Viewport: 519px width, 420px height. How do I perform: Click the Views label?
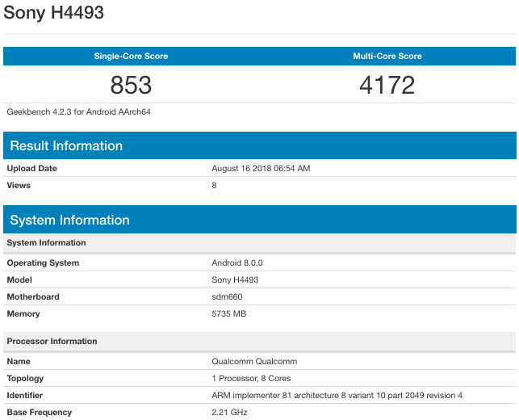click(19, 185)
